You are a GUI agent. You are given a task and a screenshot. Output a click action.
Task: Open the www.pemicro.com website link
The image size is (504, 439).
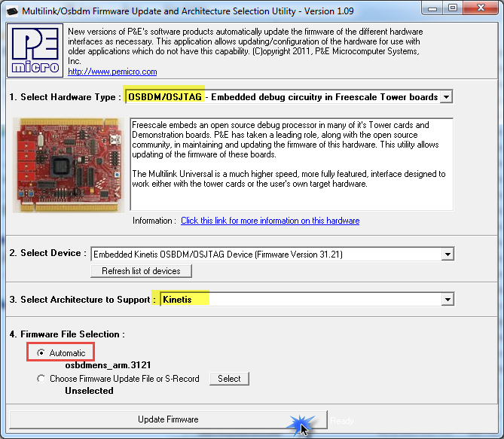pyautogui.click(x=112, y=72)
